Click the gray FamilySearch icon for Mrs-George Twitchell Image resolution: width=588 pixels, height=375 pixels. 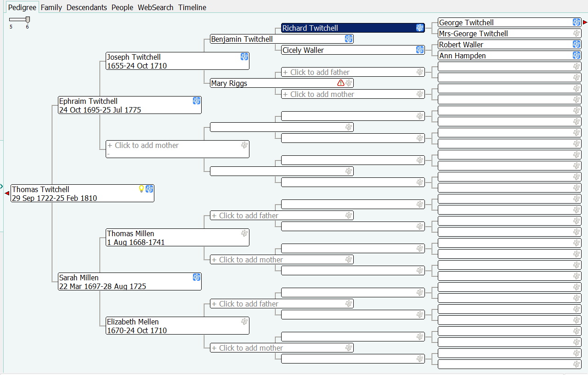tap(577, 33)
